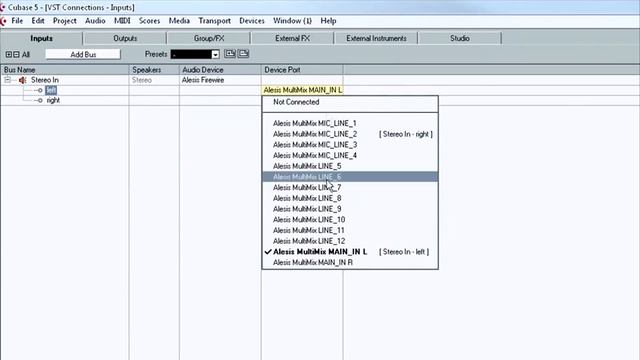The width and height of the screenshot is (640, 360).
Task: Open the Alesis MultiMix MAIN_IN L port dropdown
Action: pos(302,90)
